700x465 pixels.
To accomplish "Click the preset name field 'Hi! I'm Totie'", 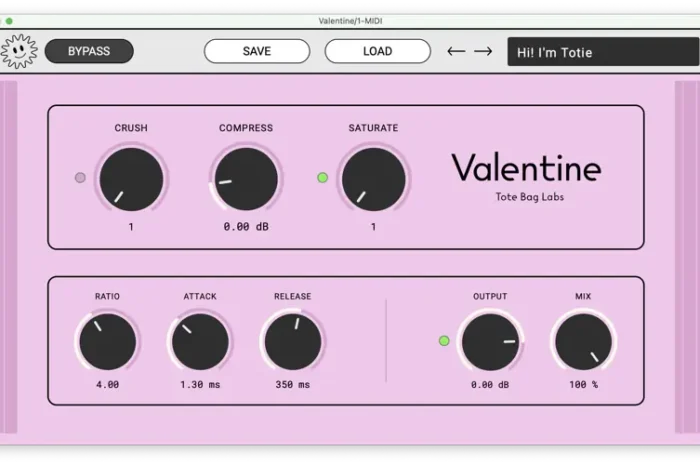I will (x=604, y=52).
